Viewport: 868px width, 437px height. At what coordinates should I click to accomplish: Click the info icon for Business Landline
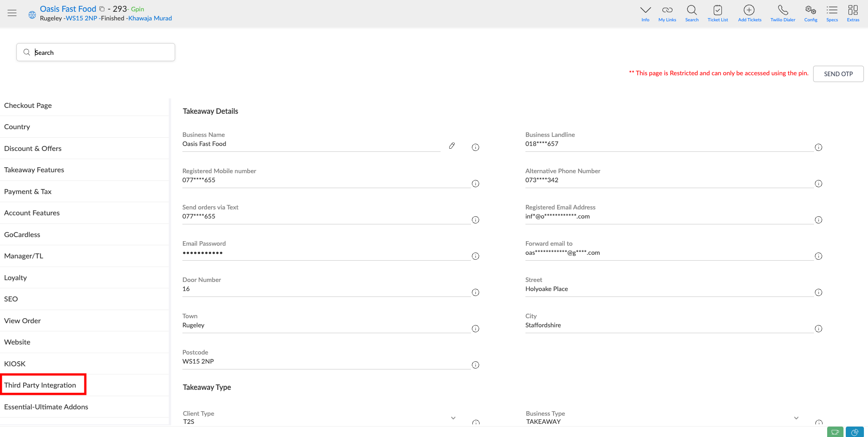819,147
